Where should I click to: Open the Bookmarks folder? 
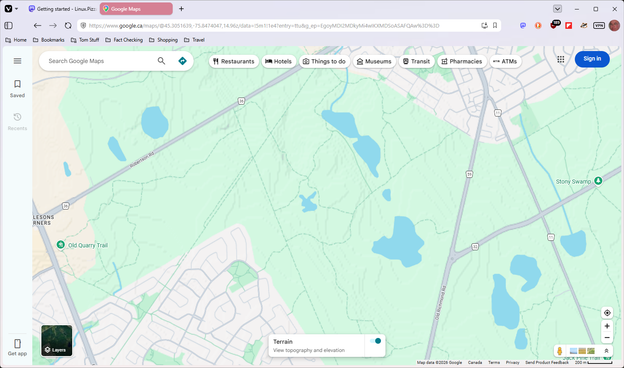(x=49, y=40)
